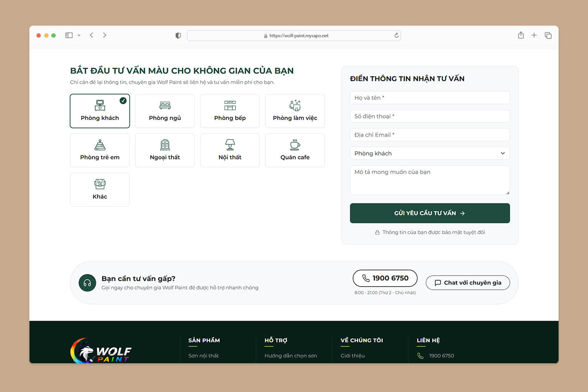Expand the browser sidebar options chevron
The image size is (588, 392).
coord(79,35)
